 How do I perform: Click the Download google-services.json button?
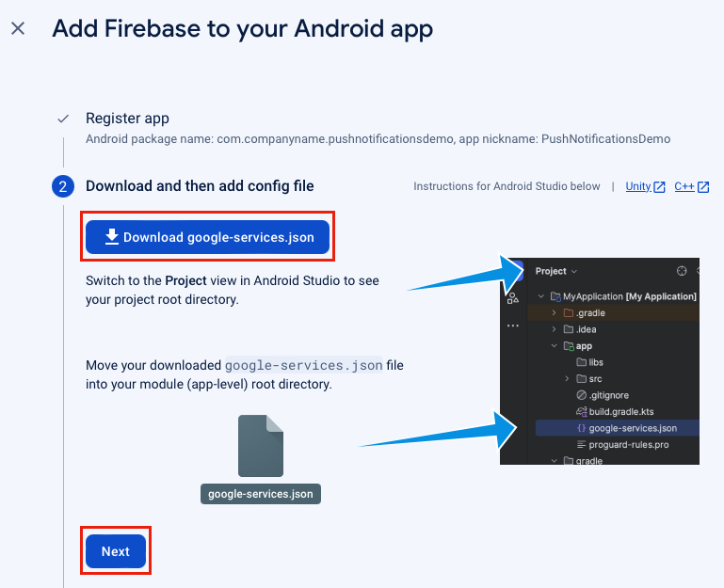tap(207, 237)
